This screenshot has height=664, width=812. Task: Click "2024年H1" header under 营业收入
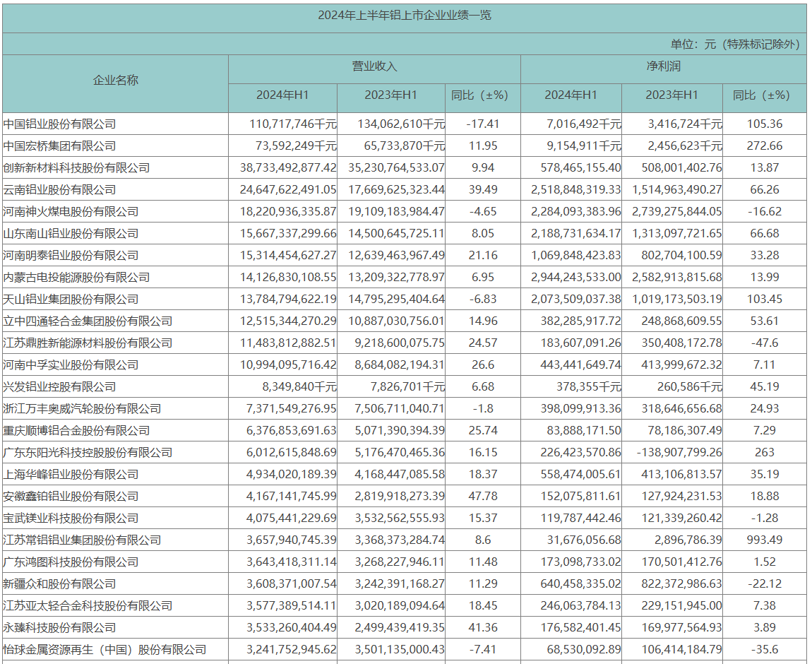point(282,95)
